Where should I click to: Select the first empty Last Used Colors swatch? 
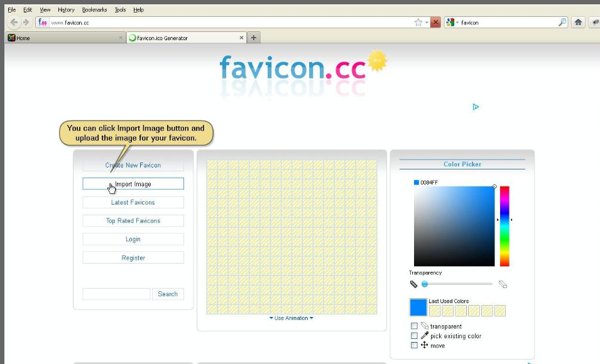[435, 311]
